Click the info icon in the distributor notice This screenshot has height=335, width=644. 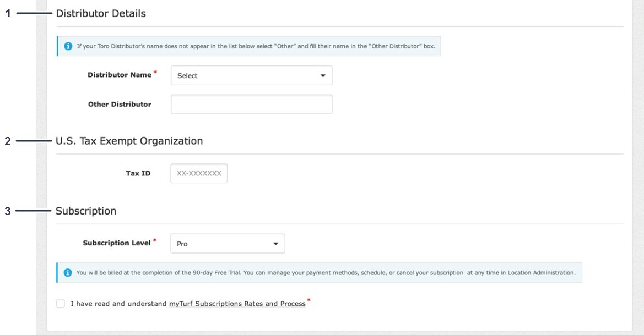(x=68, y=46)
